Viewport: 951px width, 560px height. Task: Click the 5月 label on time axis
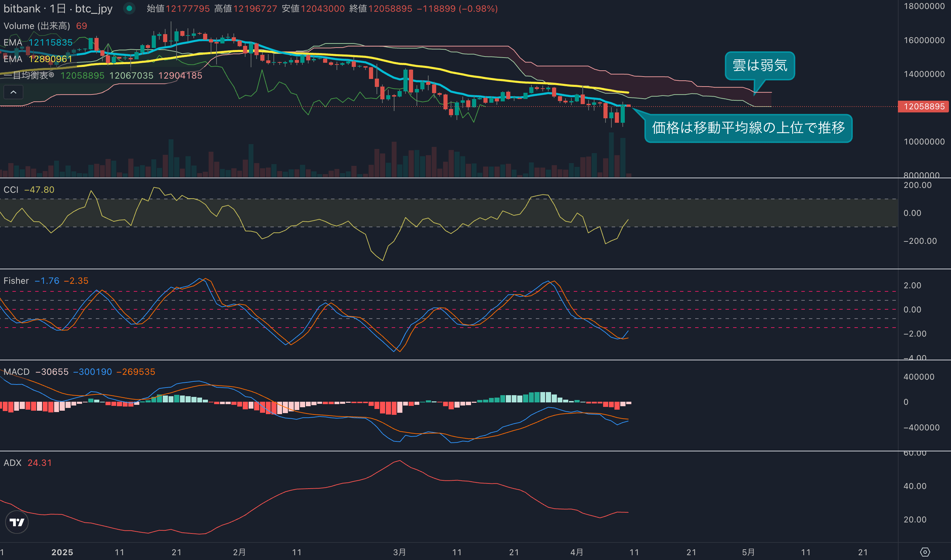748,552
